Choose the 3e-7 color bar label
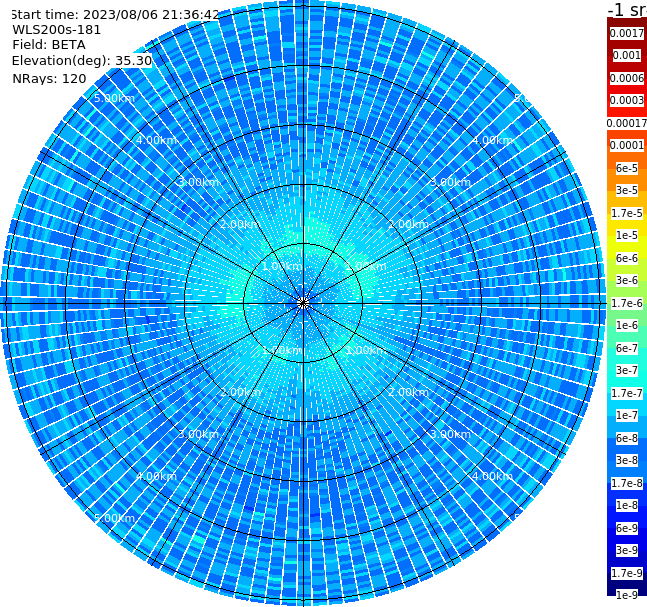This screenshot has width=647, height=607. point(627,370)
